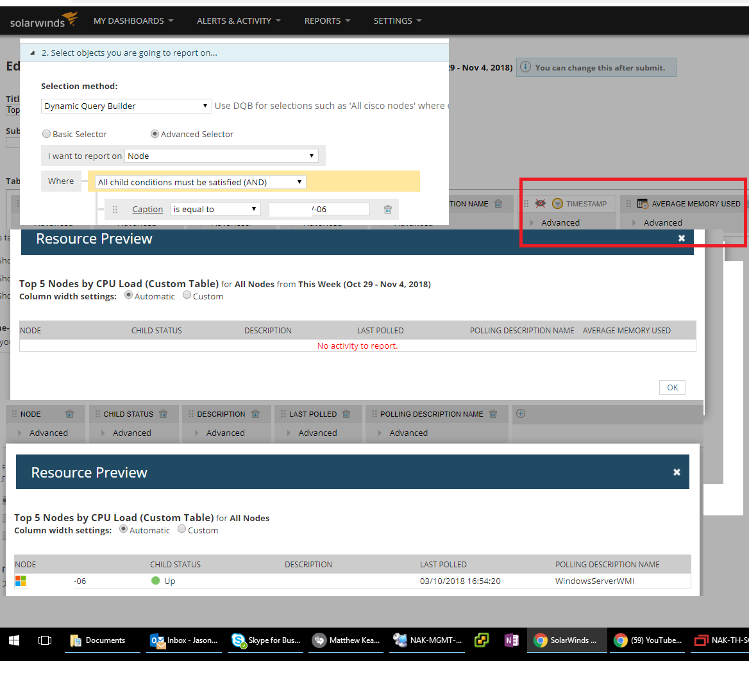Image resolution: width=749 pixels, height=700 pixels.
Task: Open the AND child conditions dropdown
Action: pos(200,182)
